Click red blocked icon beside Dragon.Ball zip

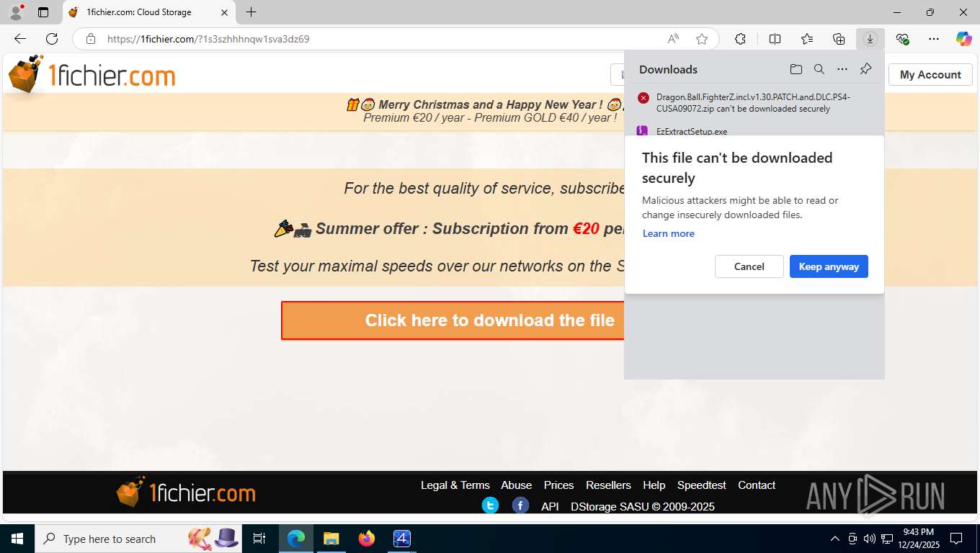[643, 98]
